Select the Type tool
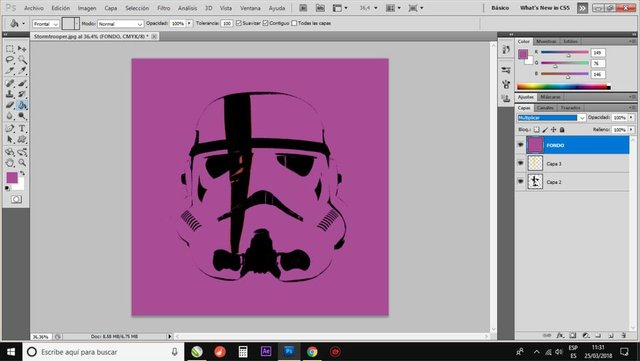640x361 pixels. pyautogui.click(x=22, y=129)
